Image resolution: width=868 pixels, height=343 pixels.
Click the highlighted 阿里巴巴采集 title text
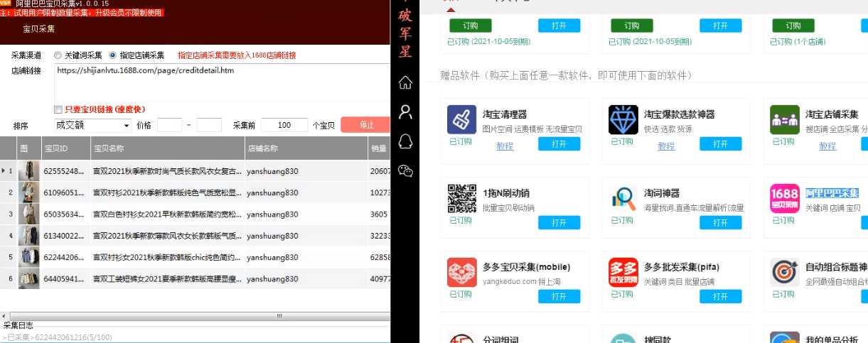(x=832, y=193)
